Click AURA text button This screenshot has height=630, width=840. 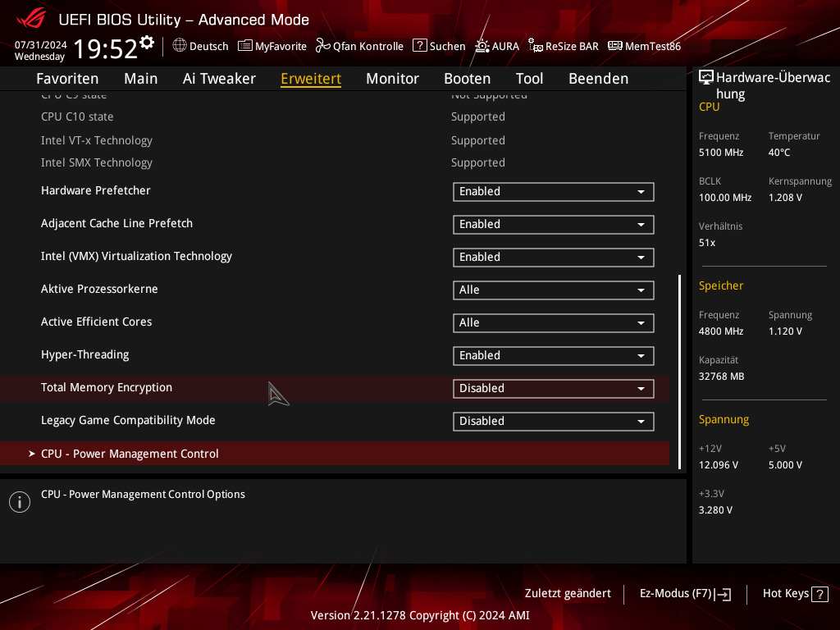tap(505, 46)
